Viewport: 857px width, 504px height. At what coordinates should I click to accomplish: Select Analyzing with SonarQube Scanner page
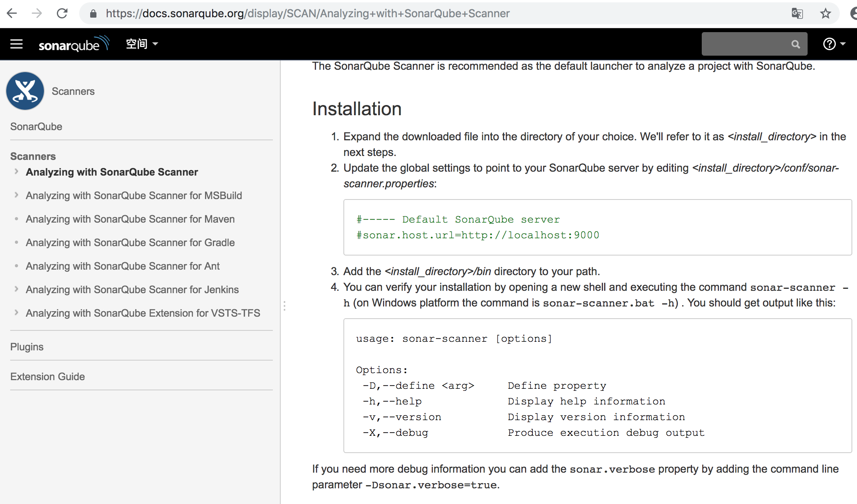(112, 172)
